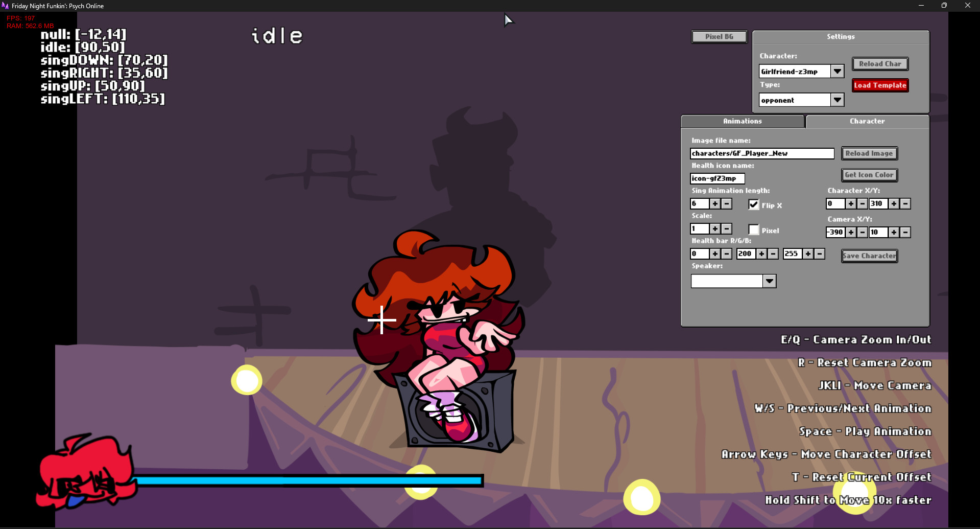Focus the Character X field showing 0
The image size is (980, 529).
835,203
